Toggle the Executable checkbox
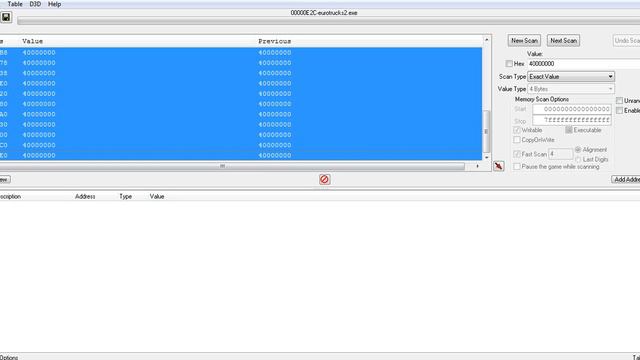The image size is (640, 360). tap(569, 130)
